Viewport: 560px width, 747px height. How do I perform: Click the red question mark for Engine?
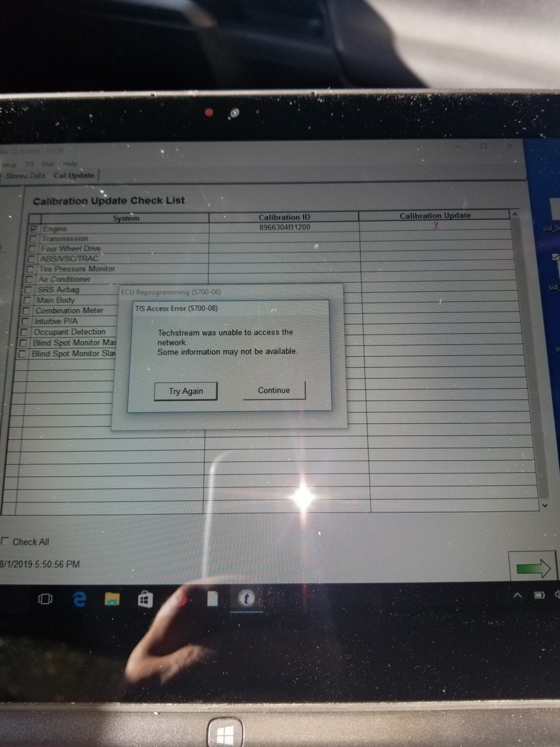click(x=436, y=225)
